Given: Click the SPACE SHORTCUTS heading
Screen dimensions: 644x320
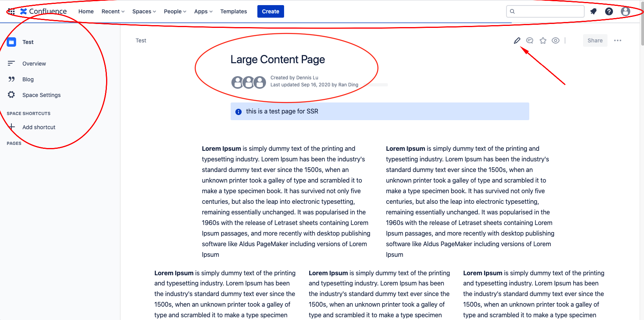Looking at the screenshot, I should tap(29, 113).
